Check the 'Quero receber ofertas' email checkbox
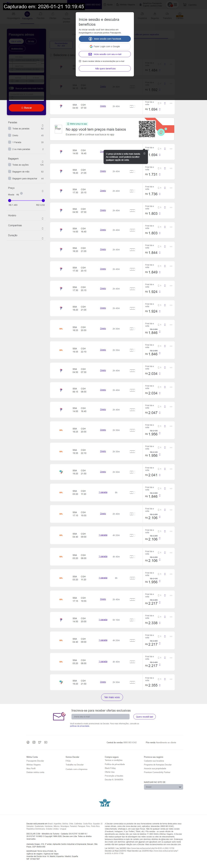This screenshot has width=207, height=868. 80,61
